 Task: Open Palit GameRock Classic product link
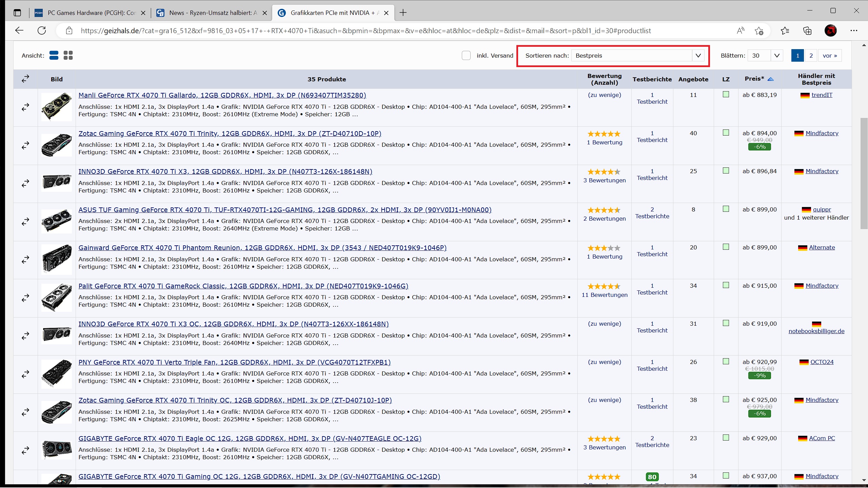[x=243, y=286]
